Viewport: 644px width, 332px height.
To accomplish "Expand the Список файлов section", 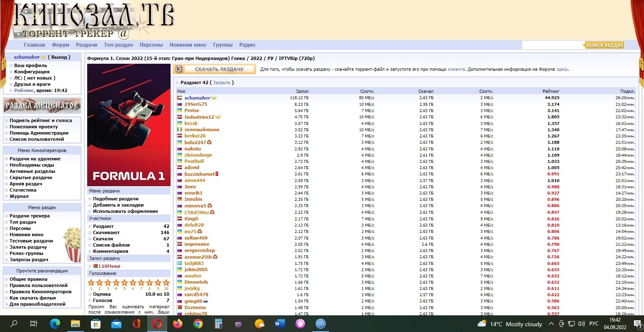I will (111, 245).
